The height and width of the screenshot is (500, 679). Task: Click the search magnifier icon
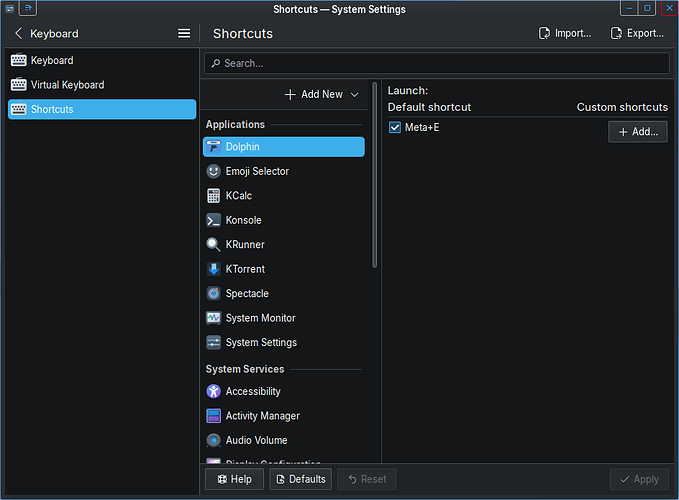pos(216,64)
